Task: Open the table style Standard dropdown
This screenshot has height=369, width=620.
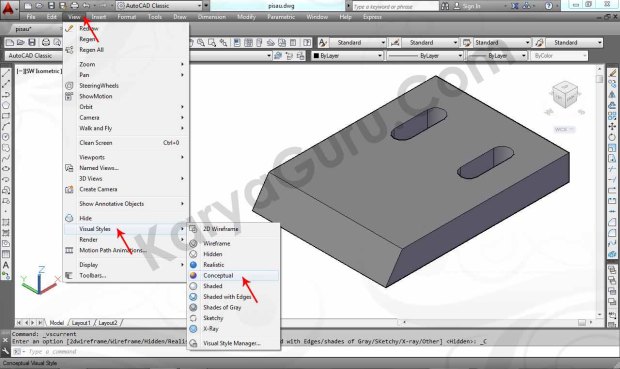Action: pos(502,42)
